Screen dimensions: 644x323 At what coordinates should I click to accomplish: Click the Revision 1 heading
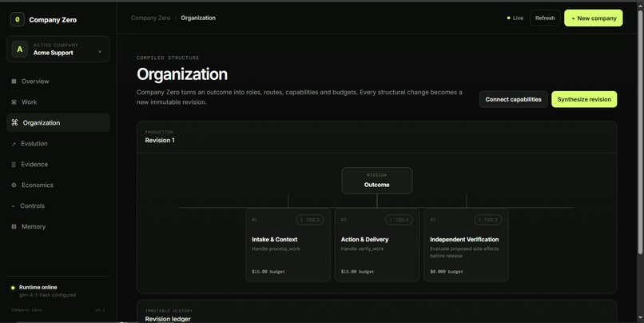click(x=160, y=141)
